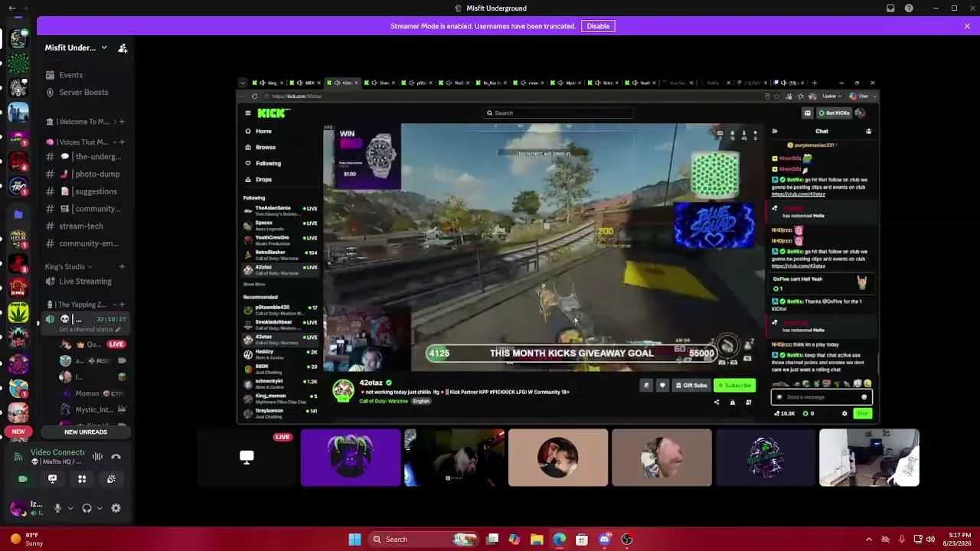Click Subscribe on the Kick stream
Viewport: 980px width, 551px height.
tap(734, 386)
